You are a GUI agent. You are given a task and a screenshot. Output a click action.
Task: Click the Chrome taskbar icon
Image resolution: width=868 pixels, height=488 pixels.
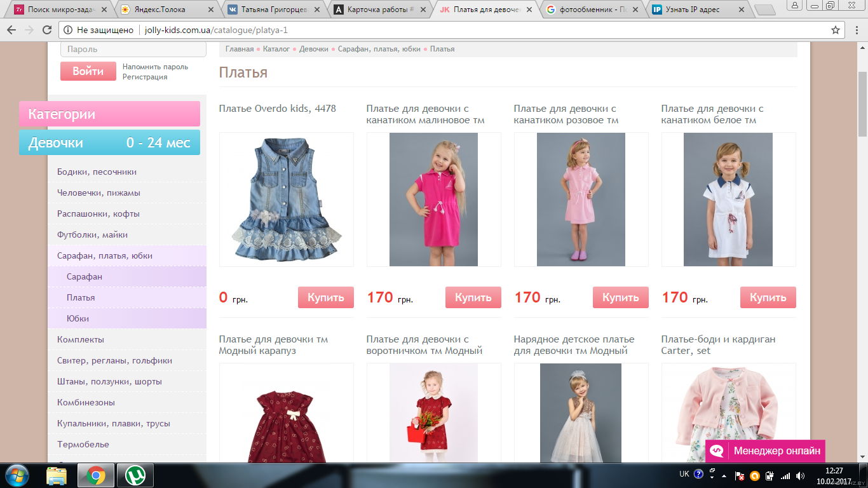(x=96, y=475)
